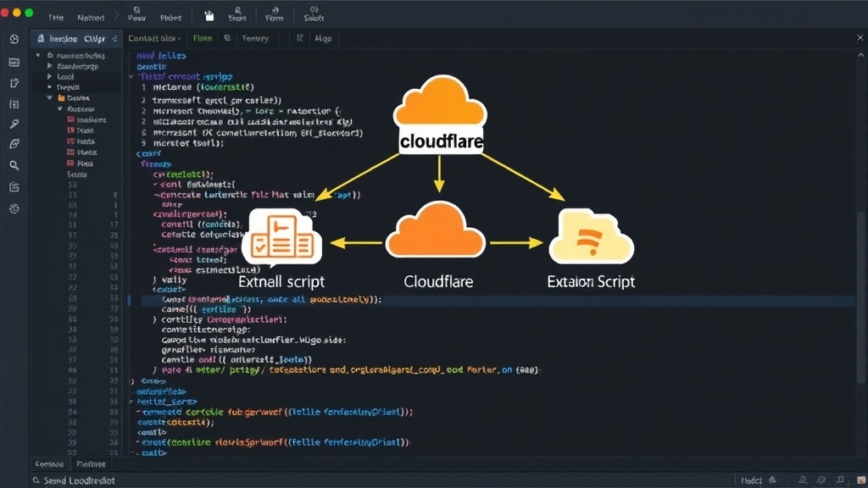The image size is (868, 488).
Task: Click the small icon right of green 'Flme' tab
Action: pos(227,38)
